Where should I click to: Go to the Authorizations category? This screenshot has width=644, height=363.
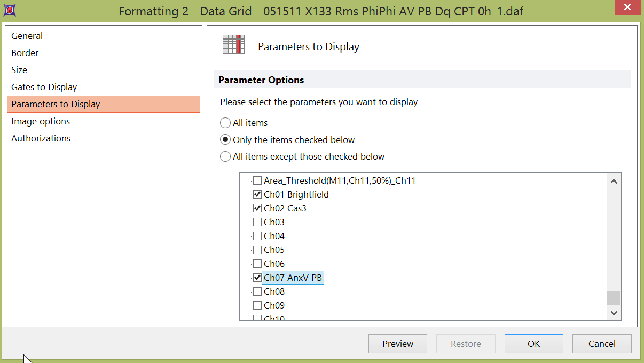[41, 138]
